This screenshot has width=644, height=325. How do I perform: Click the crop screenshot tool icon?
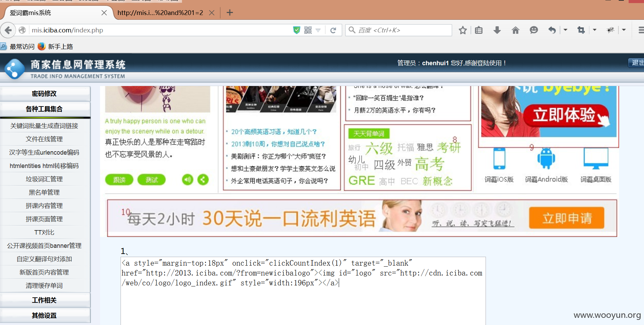point(581,30)
